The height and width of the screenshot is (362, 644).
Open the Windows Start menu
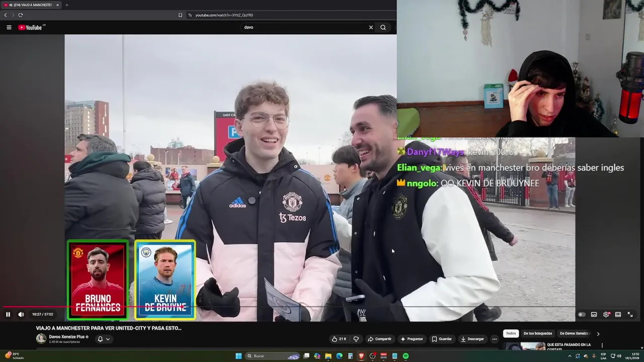(x=238, y=356)
